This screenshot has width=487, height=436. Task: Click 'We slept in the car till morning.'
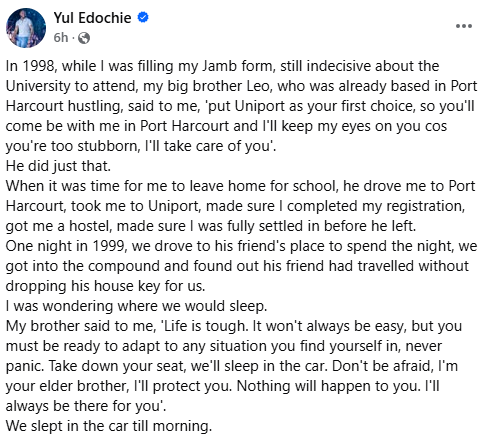click(109, 426)
